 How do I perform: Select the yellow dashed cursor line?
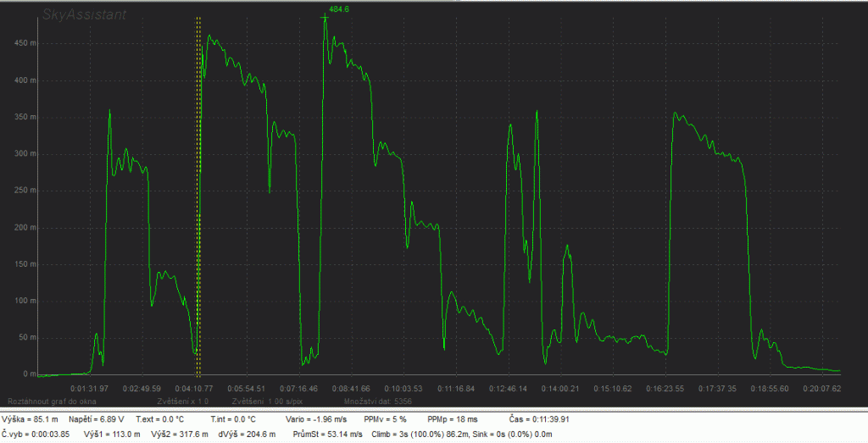198,212
